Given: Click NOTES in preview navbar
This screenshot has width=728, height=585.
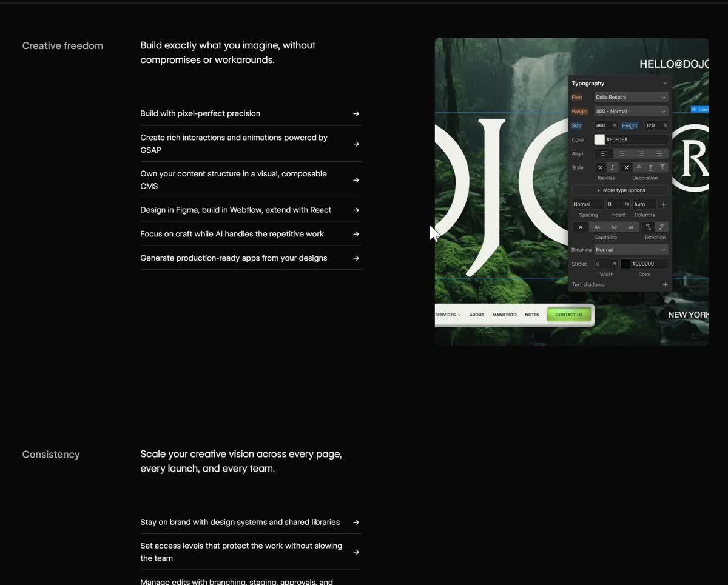Looking at the screenshot, I should (532, 315).
